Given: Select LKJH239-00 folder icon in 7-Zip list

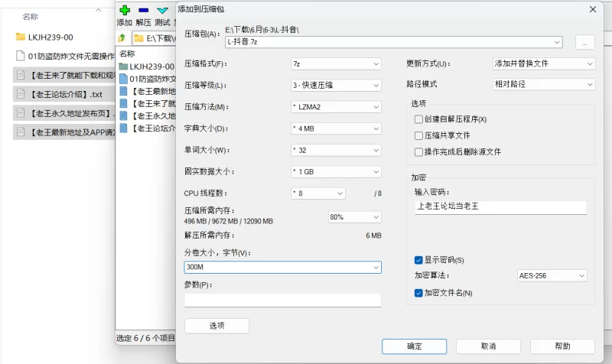Looking at the screenshot, I should click(123, 67).
